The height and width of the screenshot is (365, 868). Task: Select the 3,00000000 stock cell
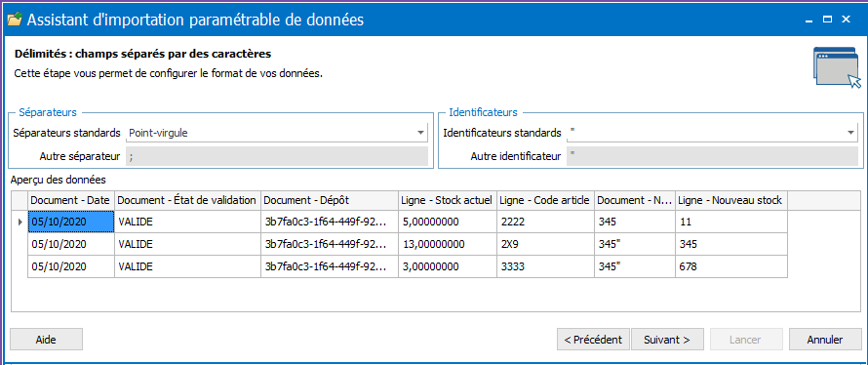(448, 266)
